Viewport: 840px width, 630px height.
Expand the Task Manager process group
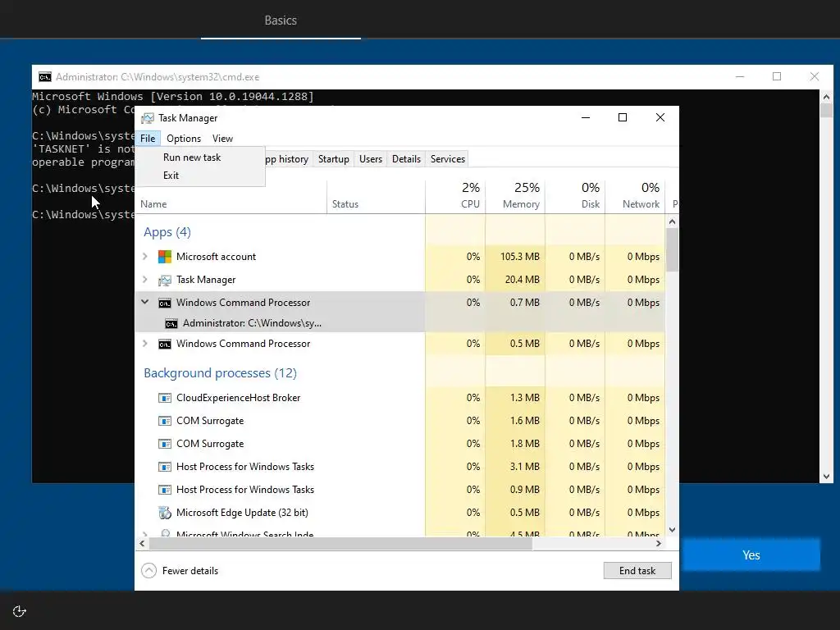point(144,280)
